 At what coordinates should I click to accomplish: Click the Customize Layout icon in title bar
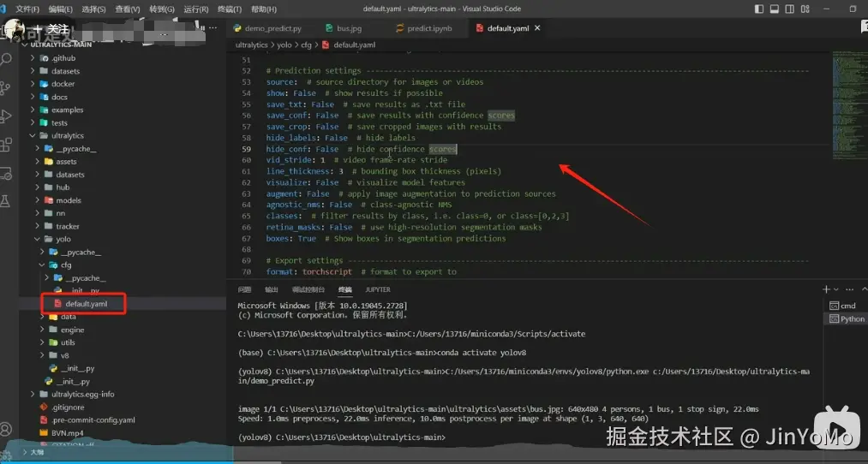[805, 9]
